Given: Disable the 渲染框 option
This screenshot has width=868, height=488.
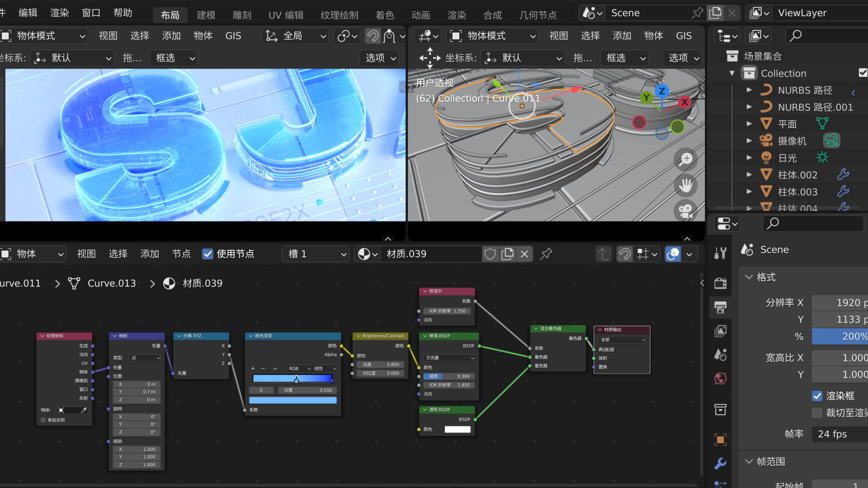Looking at the screenshot, I should (x=817, y=396).
